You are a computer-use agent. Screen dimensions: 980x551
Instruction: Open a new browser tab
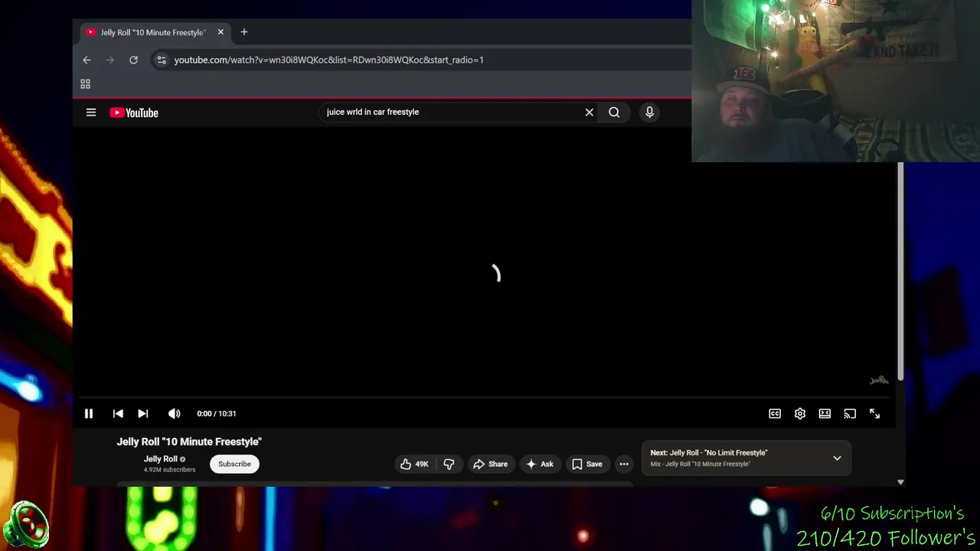point(243,32)
